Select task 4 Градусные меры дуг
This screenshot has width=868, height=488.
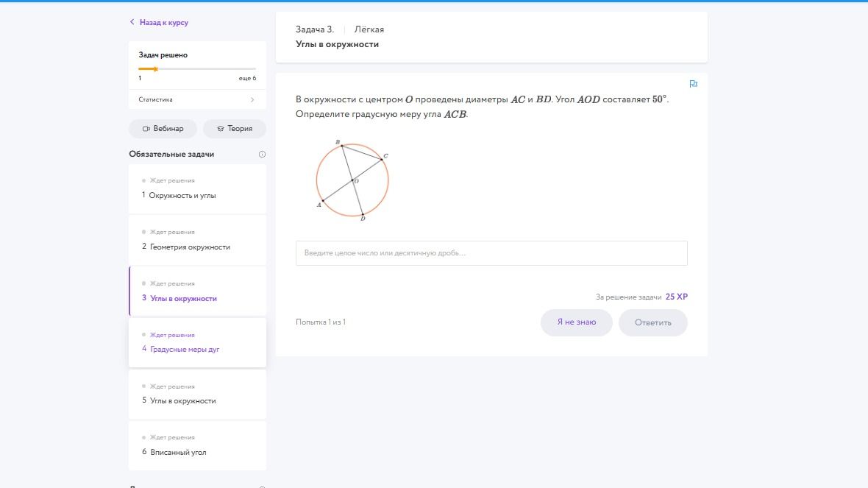coord(197,342)
